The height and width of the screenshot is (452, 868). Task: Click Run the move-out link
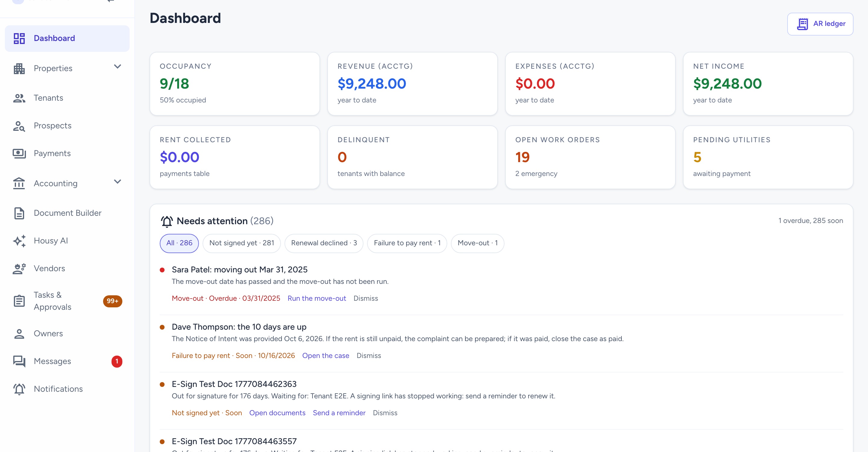[x=317, y=298]
